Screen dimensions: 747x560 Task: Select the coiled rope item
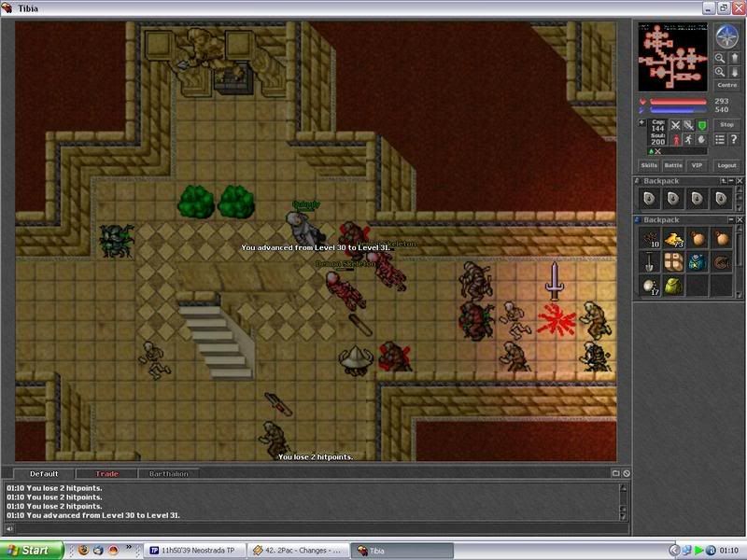[721, 262]
